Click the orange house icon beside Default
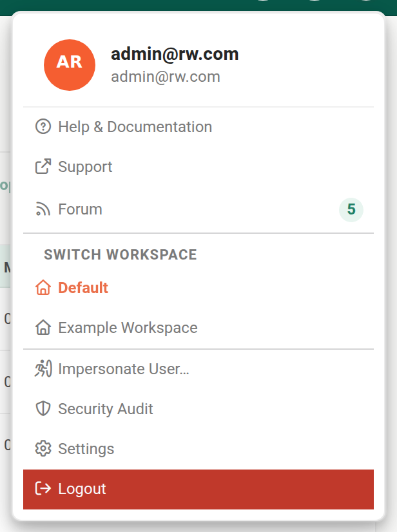Image resolution: width=397 pixels, height=532 pixels. [x=43, y=288]
